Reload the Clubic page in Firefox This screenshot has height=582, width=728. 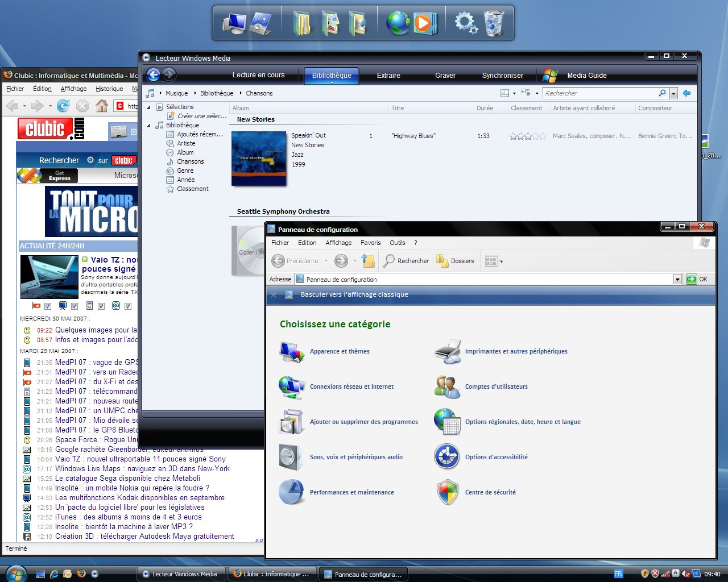63,106
